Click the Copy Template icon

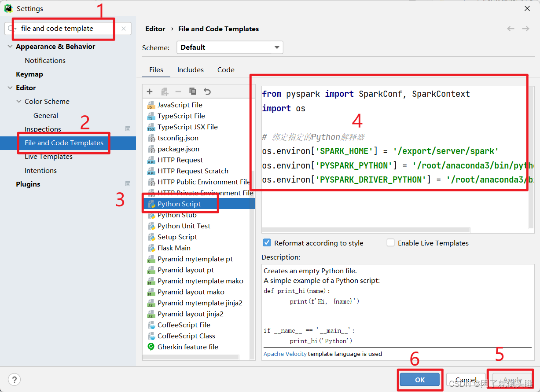tap(193, 92)
